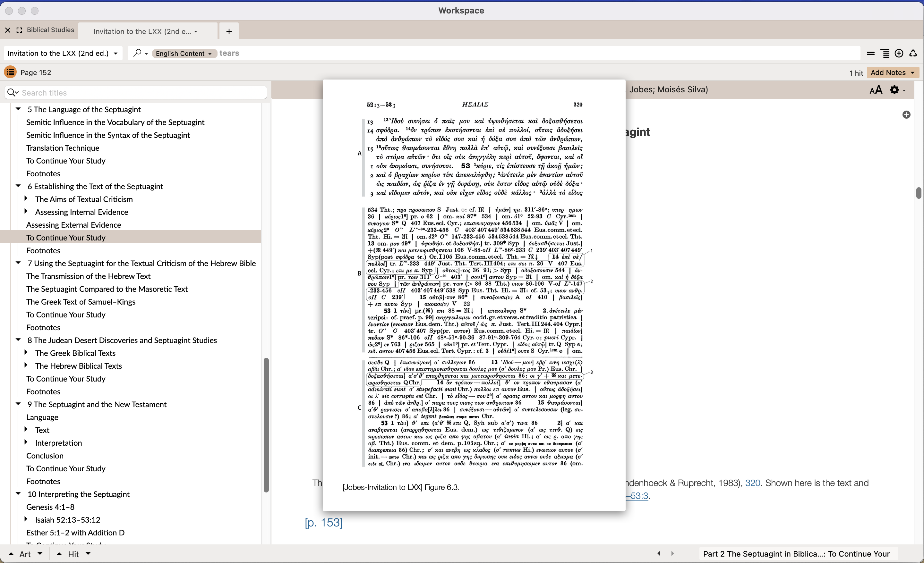This screenshot has width=924, height=563.
Task: Add a new tab with plus button
Action: tap(229, 31)
